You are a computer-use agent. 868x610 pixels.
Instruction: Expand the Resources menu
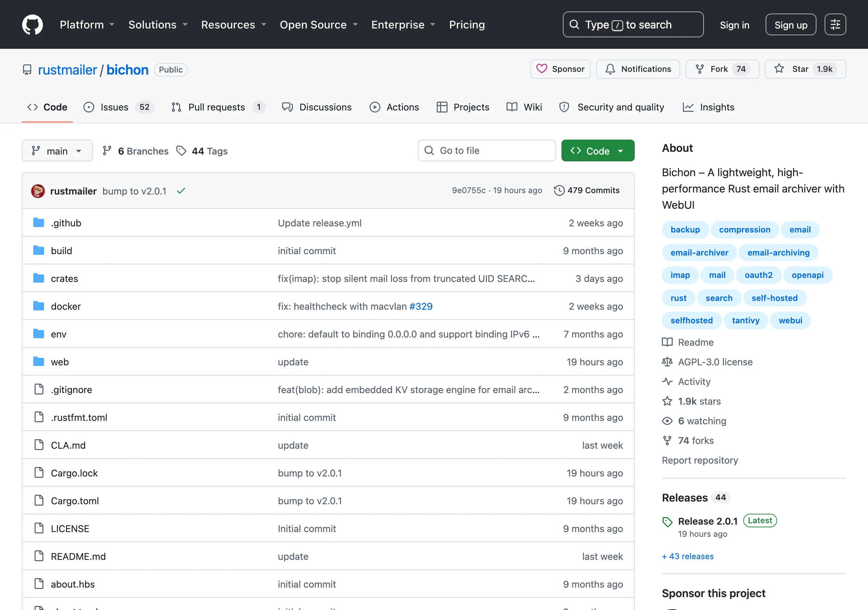[234, 24]
